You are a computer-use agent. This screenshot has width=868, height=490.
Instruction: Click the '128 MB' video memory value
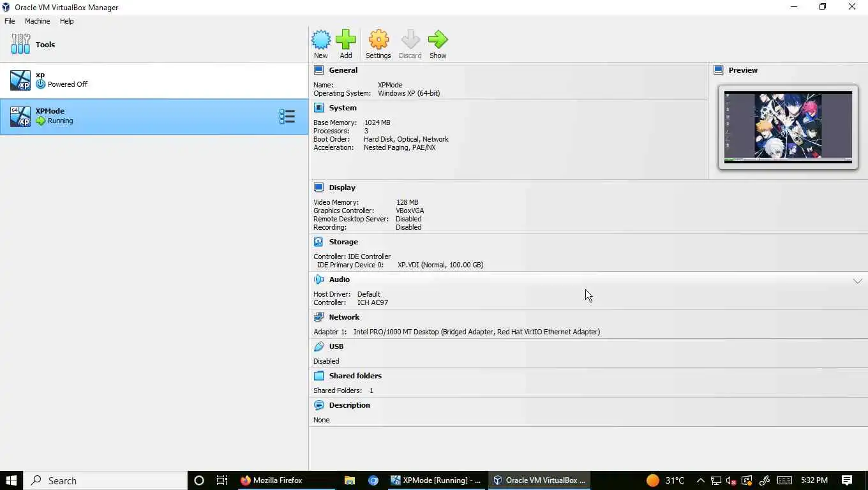pos(407,202)
